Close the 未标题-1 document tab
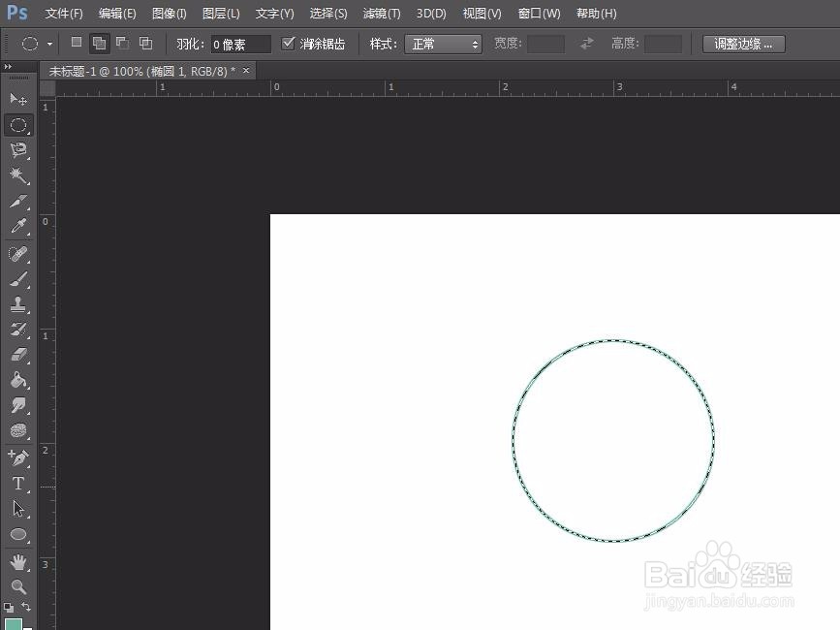The image size is (840, 630). coord(246,70)
